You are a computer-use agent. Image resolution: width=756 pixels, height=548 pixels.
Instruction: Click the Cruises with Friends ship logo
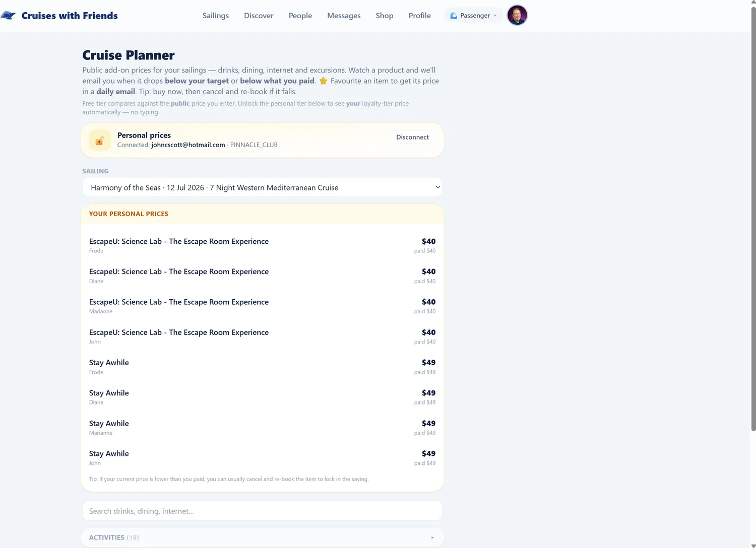8,16
